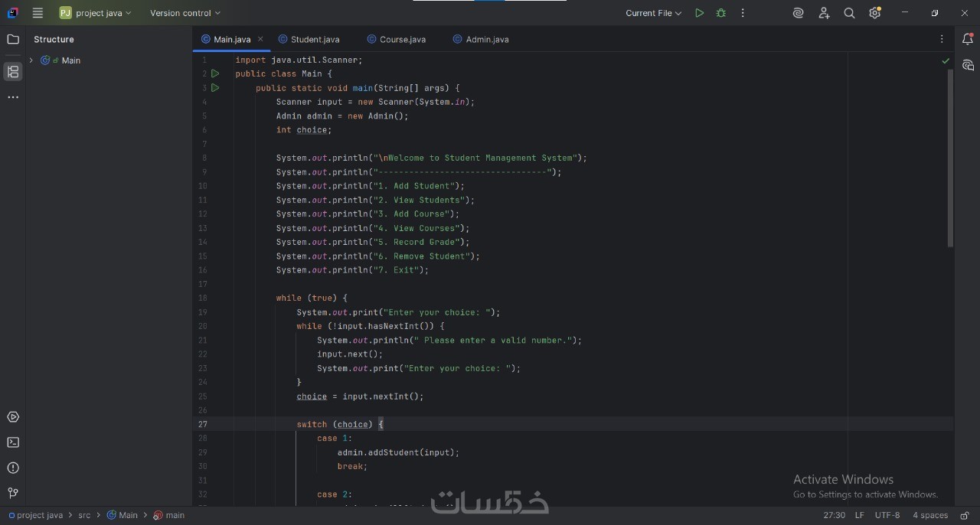
Task: Switch to the Course.java tab
Action: point(396,39)
